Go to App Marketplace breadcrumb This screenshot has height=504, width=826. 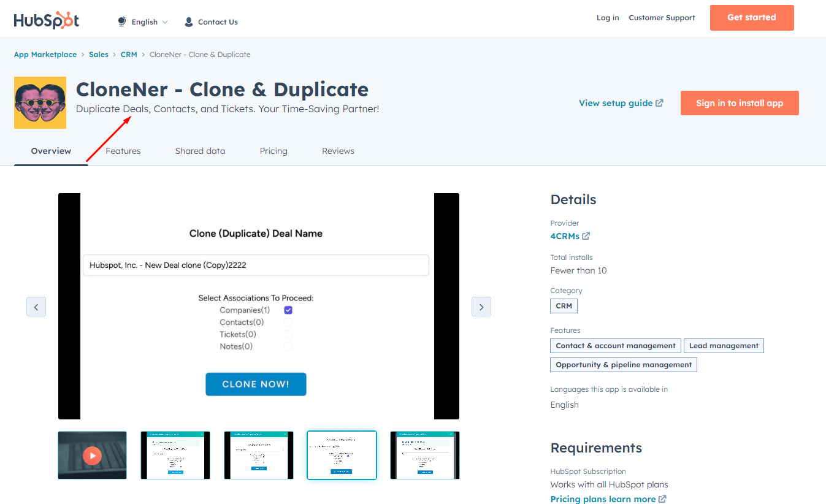pos(45,55)
